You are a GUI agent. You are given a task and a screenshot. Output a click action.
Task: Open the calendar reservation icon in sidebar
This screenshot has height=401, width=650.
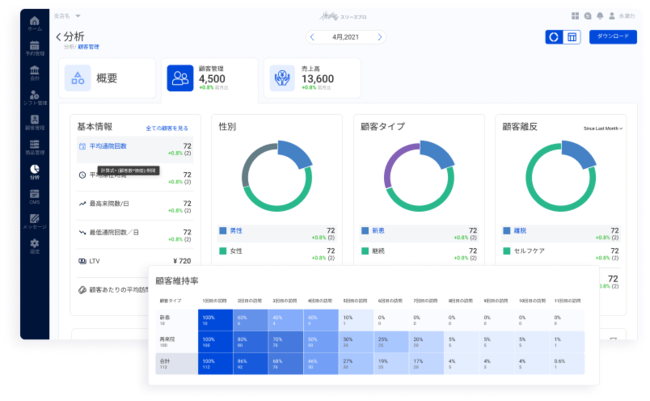click(x=34, y=45)
